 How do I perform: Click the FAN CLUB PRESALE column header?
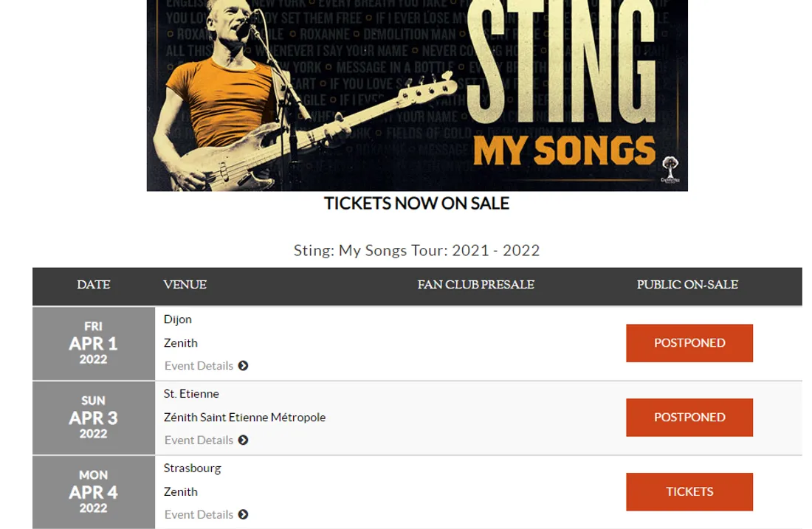click(x=475, y=285)
